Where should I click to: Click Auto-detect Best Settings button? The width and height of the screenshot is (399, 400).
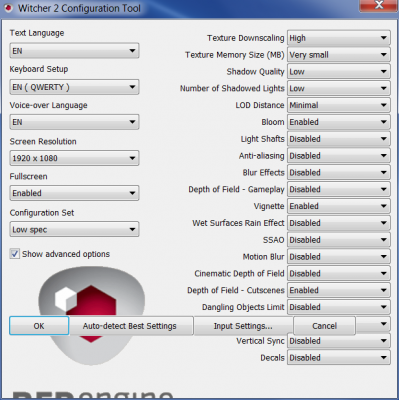[x=131, y=326]
